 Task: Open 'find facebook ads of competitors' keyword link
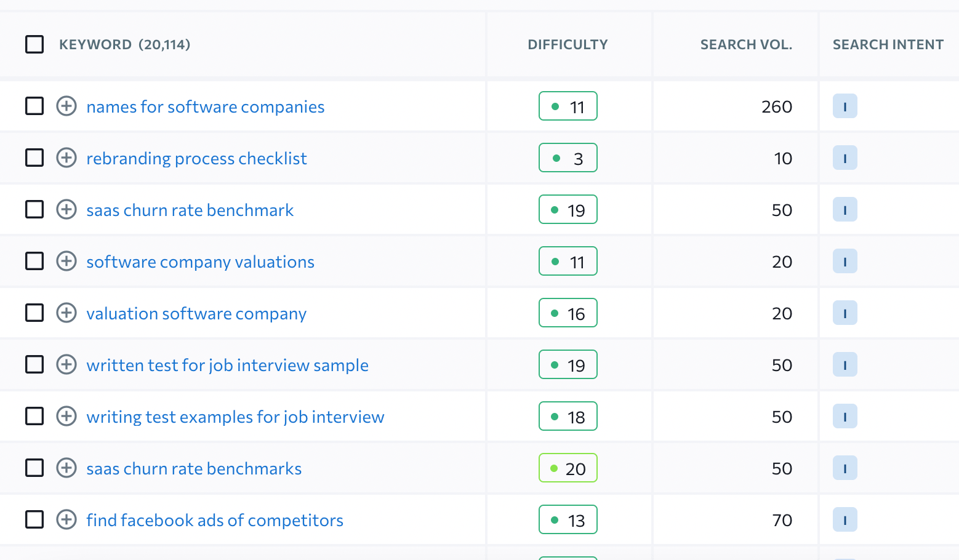point(215,520)
